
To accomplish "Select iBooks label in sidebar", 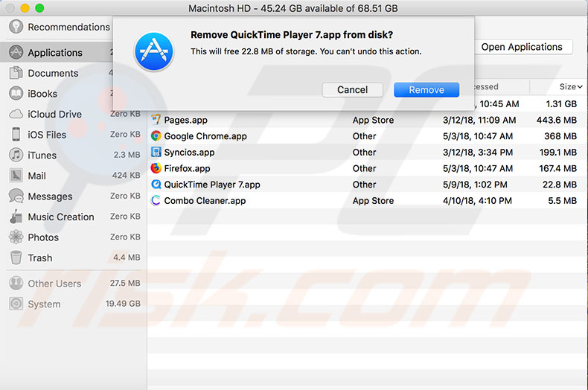I will tap(42, 94).
